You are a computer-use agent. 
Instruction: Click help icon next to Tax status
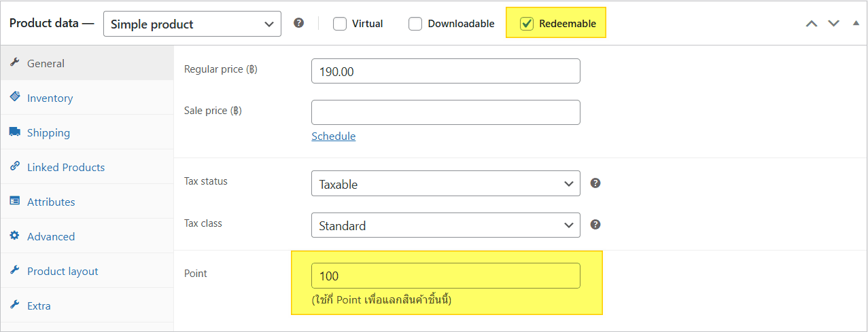[x=595, y=183]
